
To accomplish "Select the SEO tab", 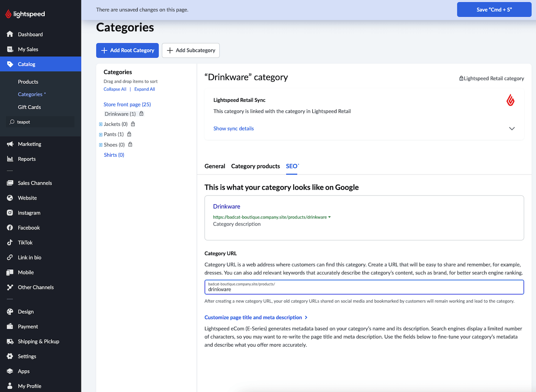I will click(292, 166).
